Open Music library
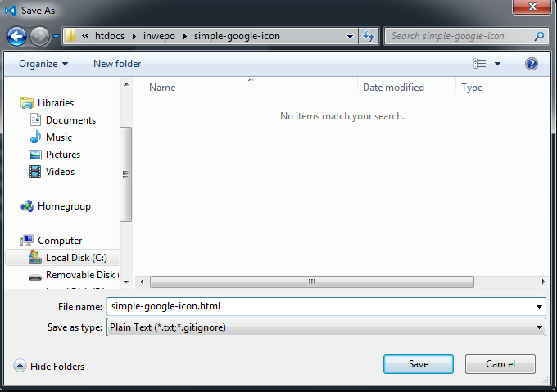The width and height of the screenshot is (557, 392). (x=59, y=137)
